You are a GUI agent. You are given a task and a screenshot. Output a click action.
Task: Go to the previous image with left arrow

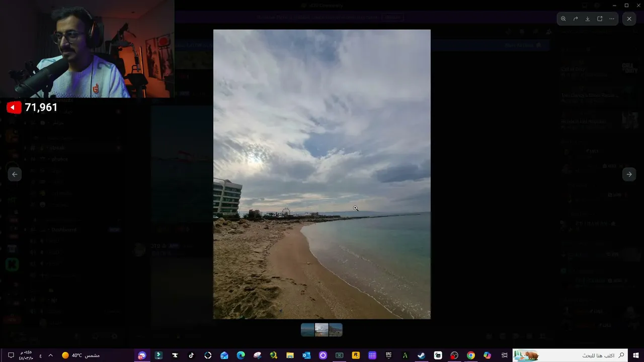(15, 174)
